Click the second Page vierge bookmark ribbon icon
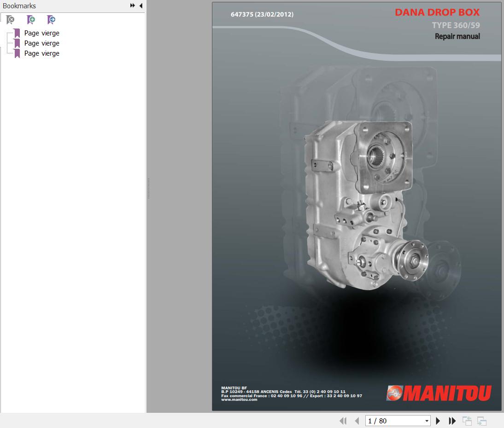The width and height of the screenshot is (504, 428). (18, 43)
